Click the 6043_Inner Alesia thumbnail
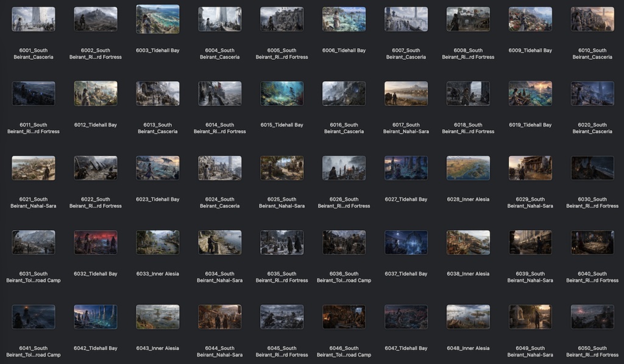This screenshot has height=364, width=624. (x=158, y=317)
